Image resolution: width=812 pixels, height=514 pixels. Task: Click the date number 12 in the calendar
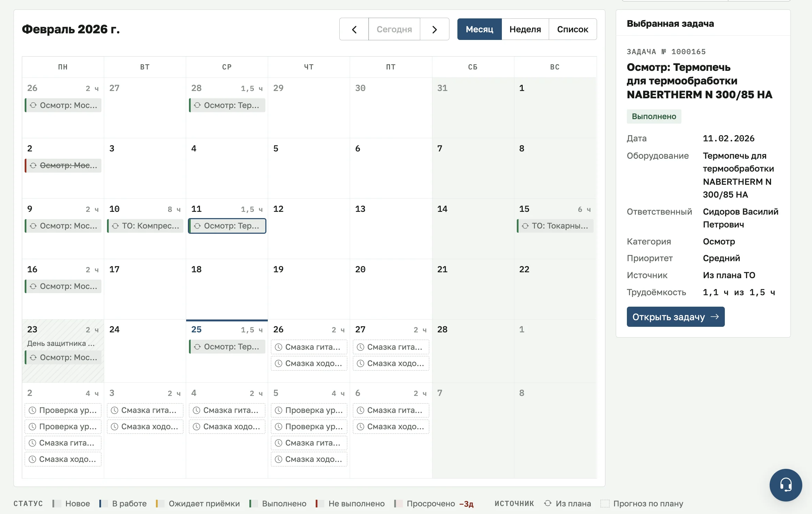[278, 209]
